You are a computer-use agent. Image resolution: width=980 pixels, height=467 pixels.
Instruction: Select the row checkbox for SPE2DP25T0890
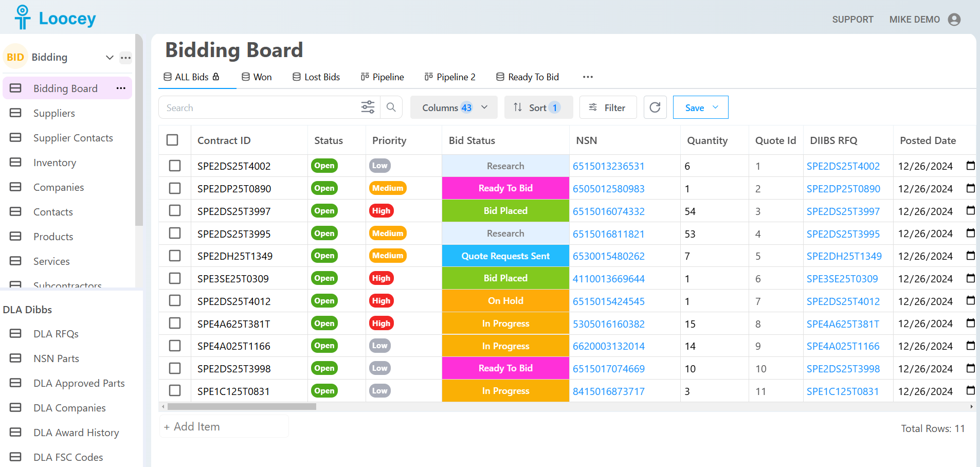click(175, 188)
